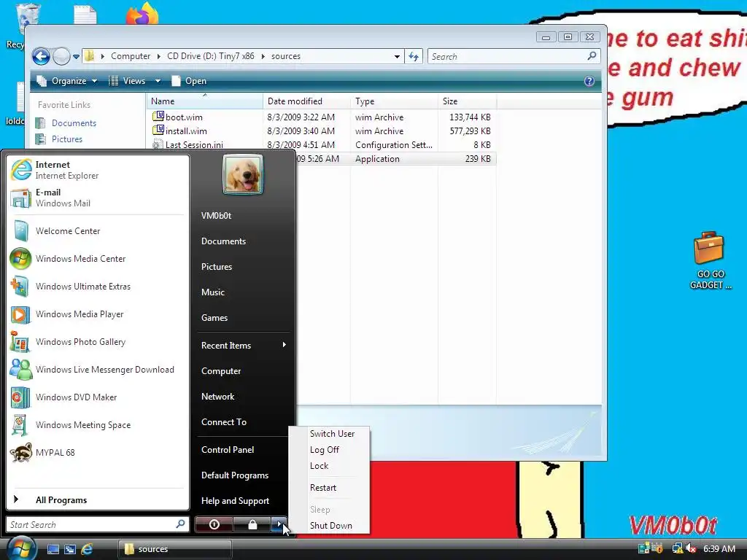Open Windows Live Messenger Download

point(98,370)
